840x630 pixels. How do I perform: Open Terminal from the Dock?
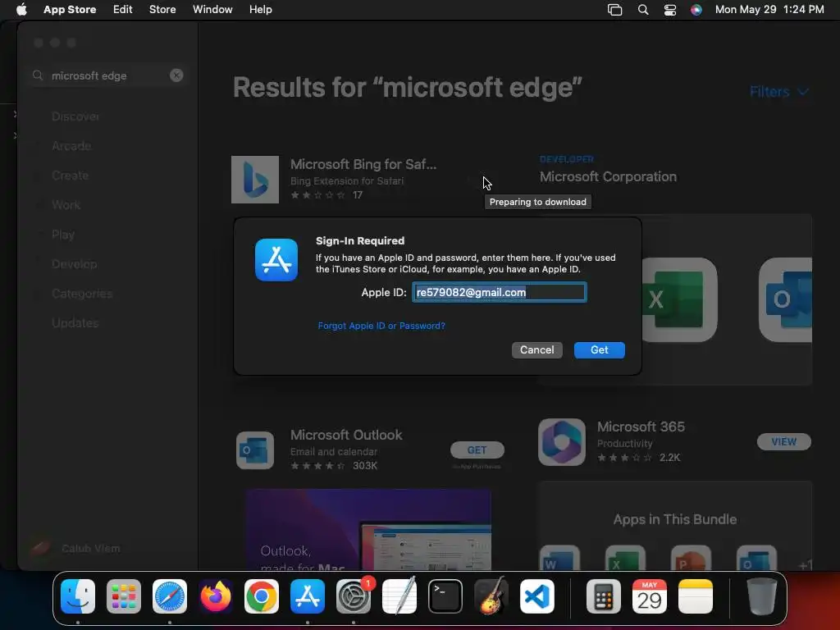(x=445, y=596)
